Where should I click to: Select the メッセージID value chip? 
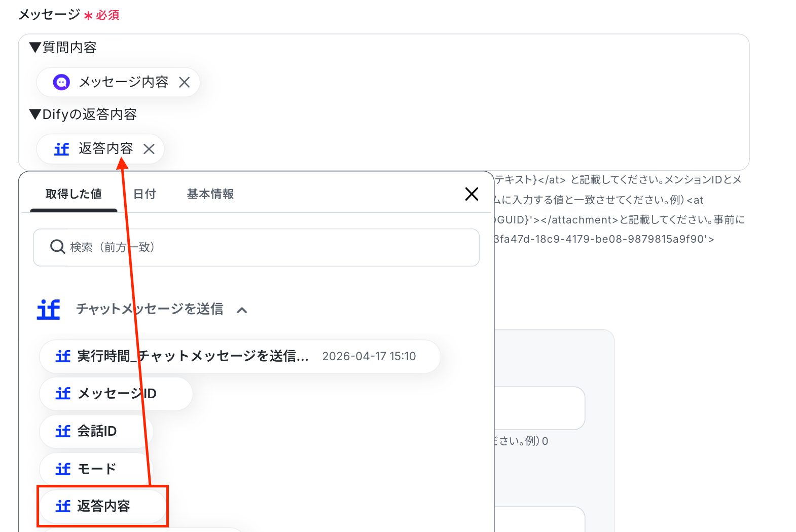[x=116, y=394]
